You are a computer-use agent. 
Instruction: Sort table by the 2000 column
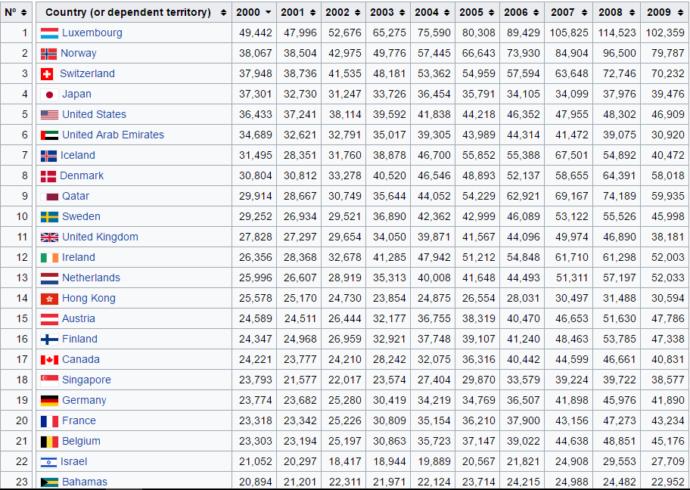click(x=254, y=12)
